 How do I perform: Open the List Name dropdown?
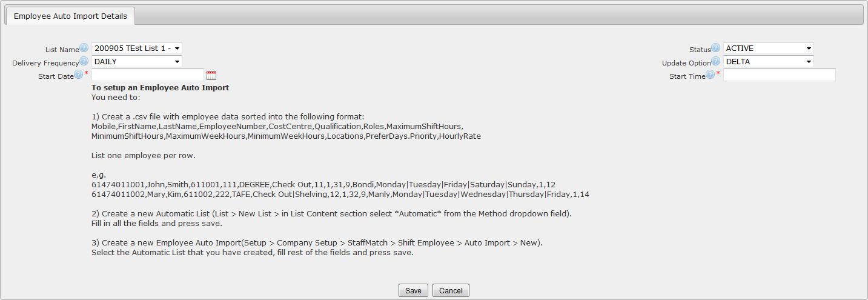(x=136, y=48)
